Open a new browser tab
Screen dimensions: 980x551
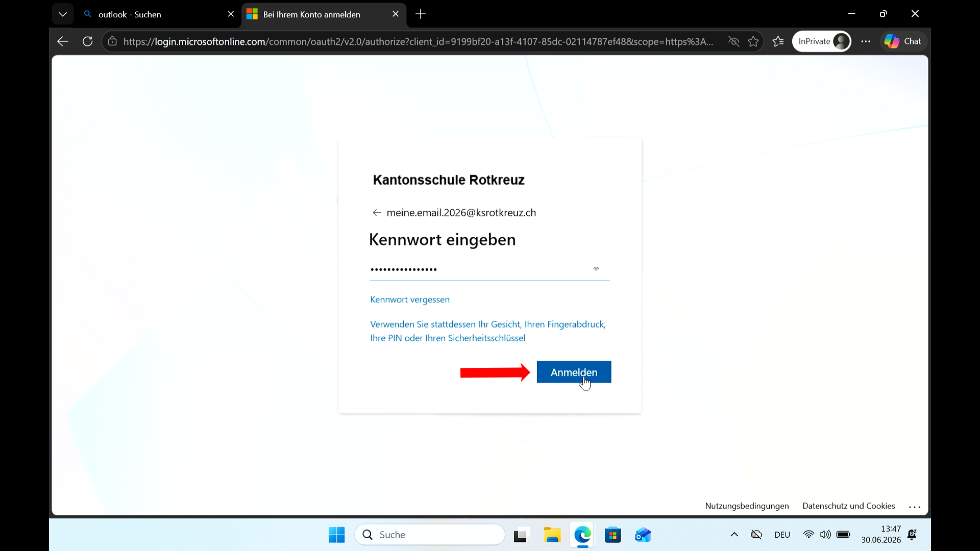tap(421, 14)
